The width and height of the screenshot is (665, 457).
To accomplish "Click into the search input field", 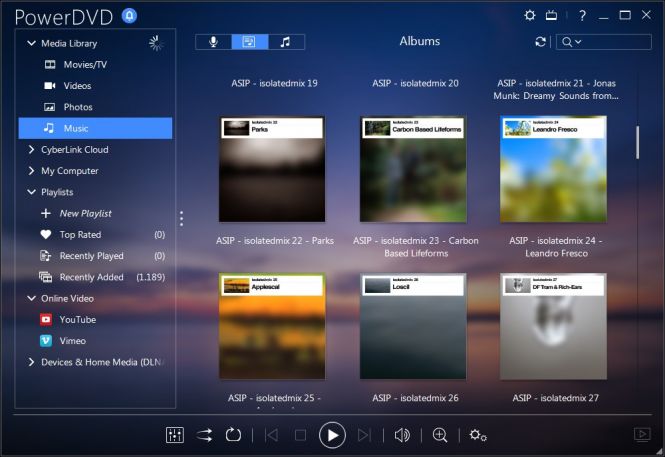I will pos(617,42).
